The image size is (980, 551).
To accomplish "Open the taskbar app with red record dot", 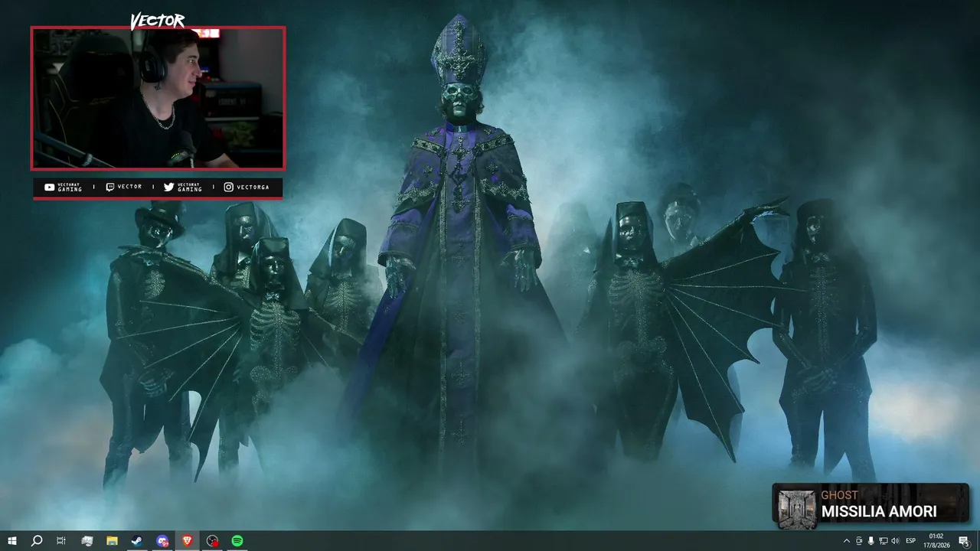I will [x=213, y=541].
